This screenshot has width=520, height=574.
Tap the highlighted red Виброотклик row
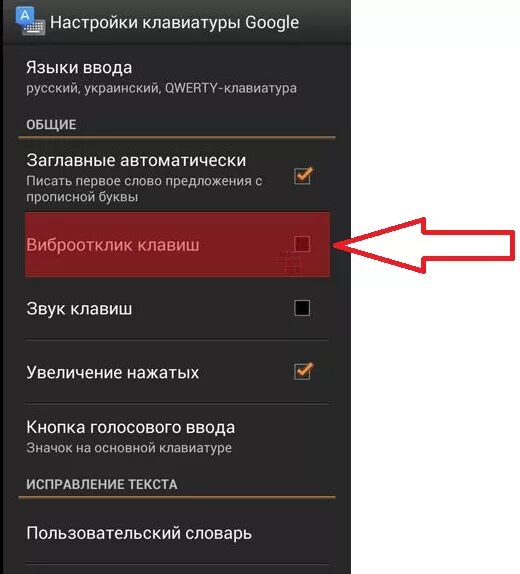click(x=178, y=244)
